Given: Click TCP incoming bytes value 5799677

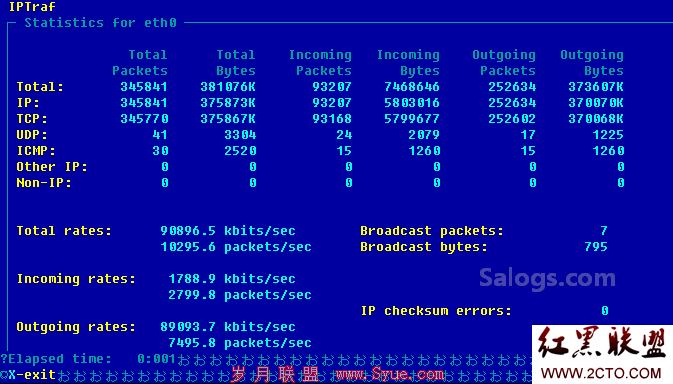Looking at the screenshot, I should tap(412, 119).
